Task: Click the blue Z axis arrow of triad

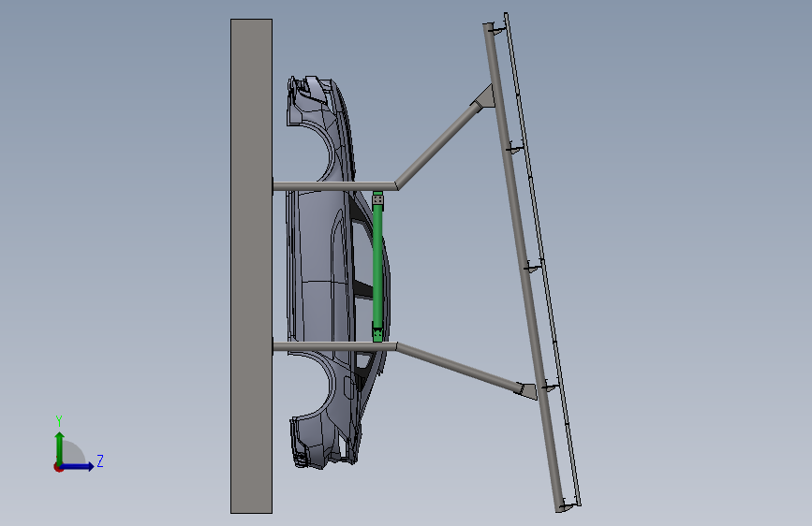Action: coord(78,466)
